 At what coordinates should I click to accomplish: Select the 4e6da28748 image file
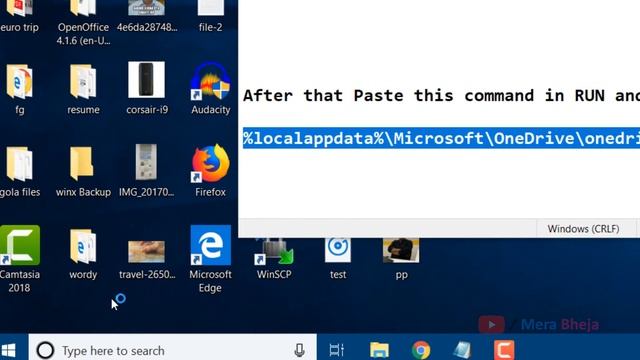[x=147, y=16]
